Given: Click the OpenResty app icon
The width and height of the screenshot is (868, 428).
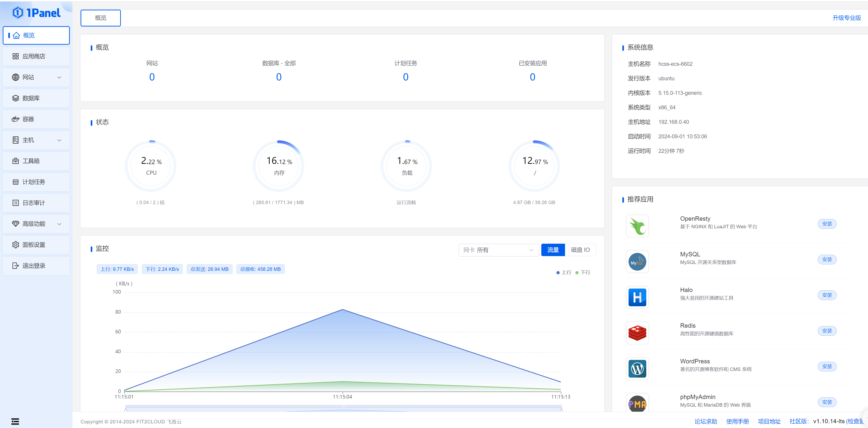Looking at the screenshot, I should click(x=637, y=226).
